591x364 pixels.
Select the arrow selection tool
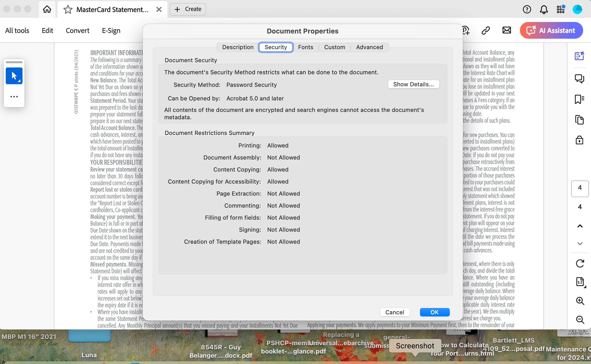(x=14, y=76)
